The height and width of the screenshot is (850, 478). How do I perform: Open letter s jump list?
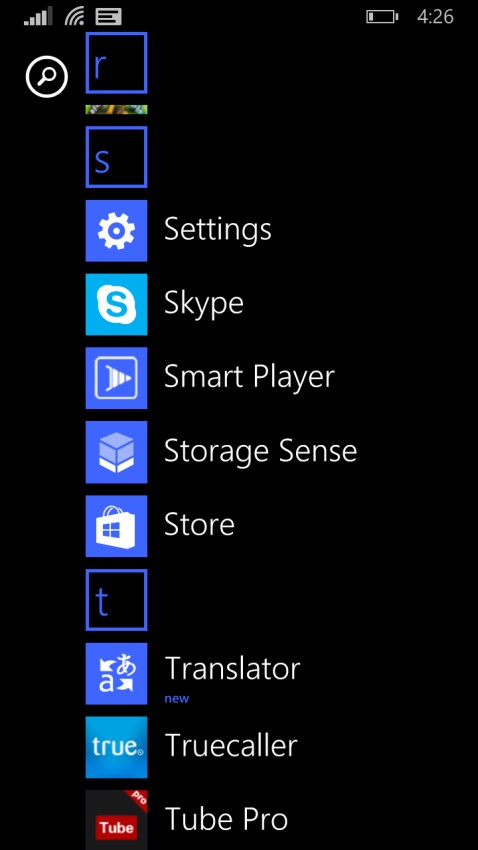(117, 157)
